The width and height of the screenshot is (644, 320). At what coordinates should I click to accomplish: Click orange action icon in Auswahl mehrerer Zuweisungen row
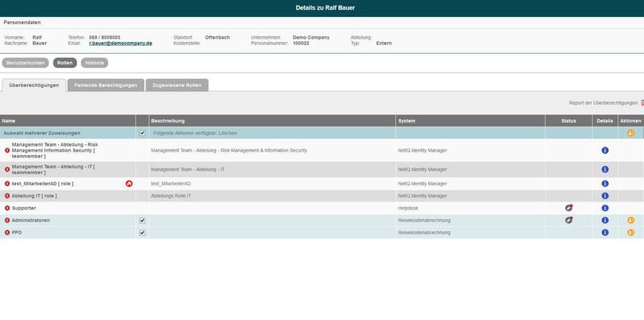click(631, 133)
